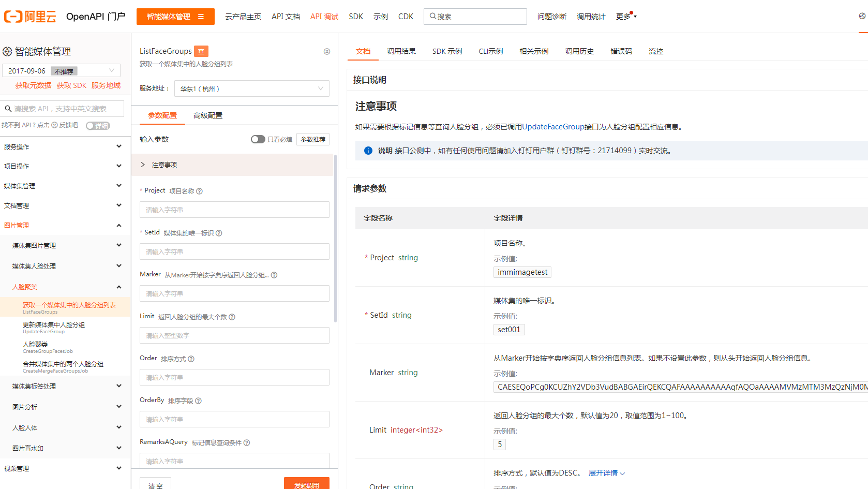The image size is (868, 489).
Task: Expand the 注意事项 section in parameters
Action: (x=232, y=165)
